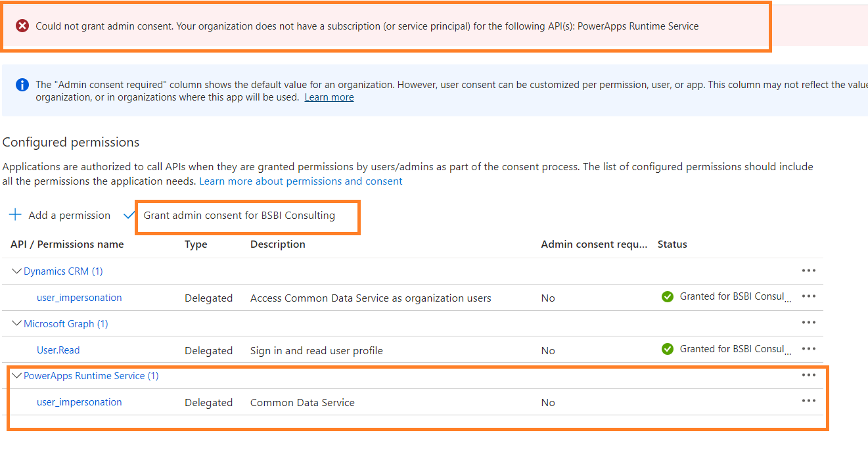Image resolution: width=868 pixels, height=460 pixels.
Task: Click the green granted icon for Dynamics user_impersonation
Action: (x=668, y=297)
